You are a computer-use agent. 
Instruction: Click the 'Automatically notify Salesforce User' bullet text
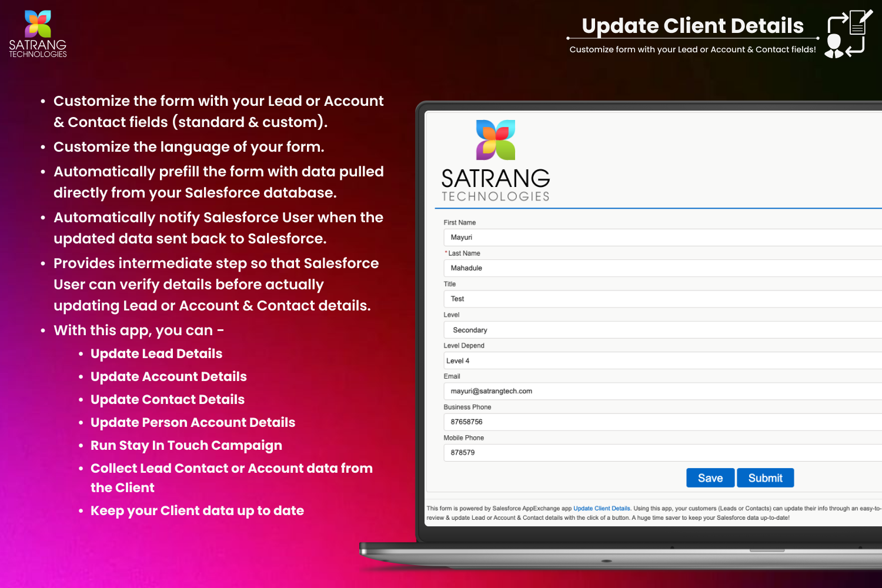[218, 228]
